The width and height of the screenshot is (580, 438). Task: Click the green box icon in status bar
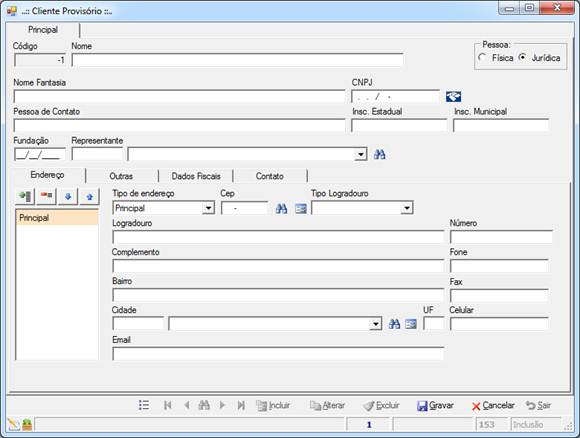27,424
